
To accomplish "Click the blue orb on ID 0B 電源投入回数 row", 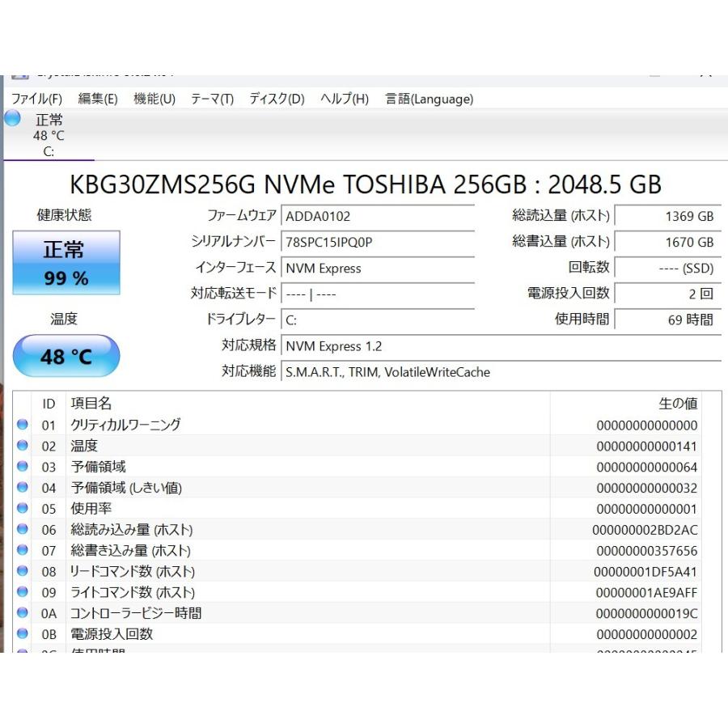I will (x=23, y=633).
